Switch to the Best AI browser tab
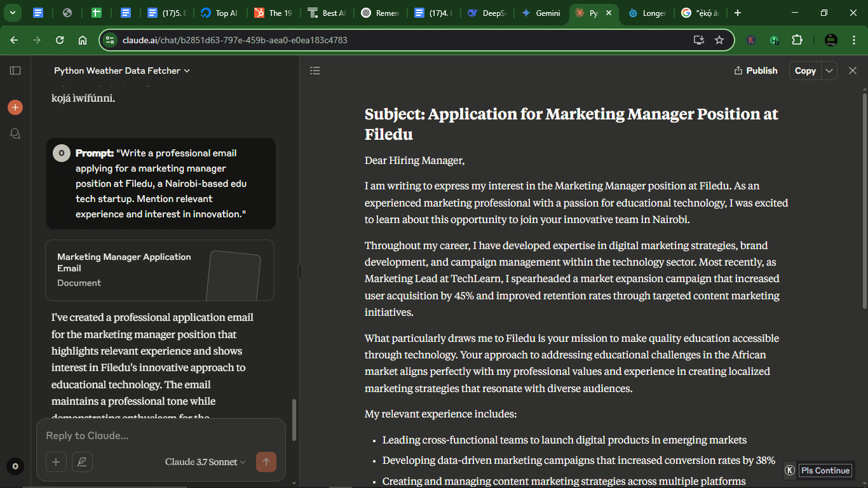Viewport: 868px width, 488px height. coord(327,13)
